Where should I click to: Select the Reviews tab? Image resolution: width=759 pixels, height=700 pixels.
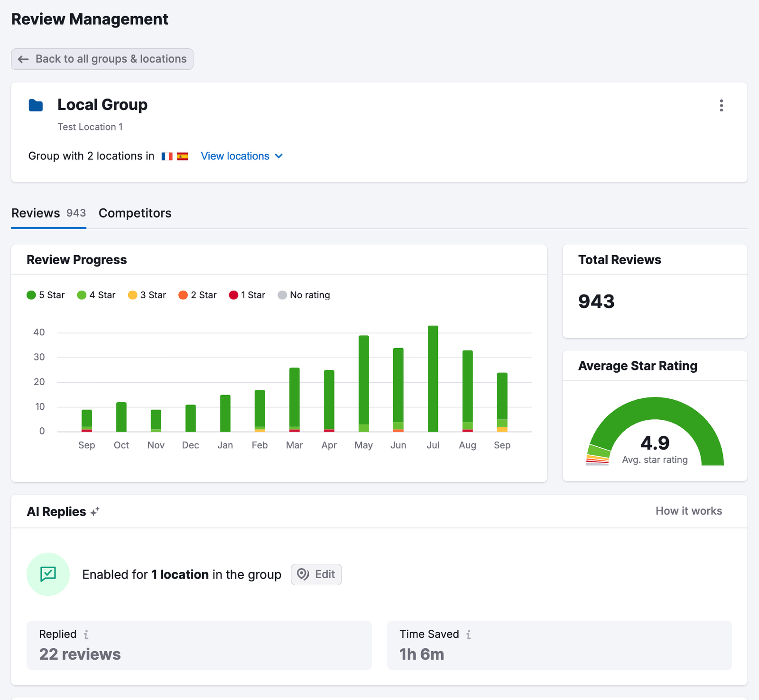tap(48, 213)
